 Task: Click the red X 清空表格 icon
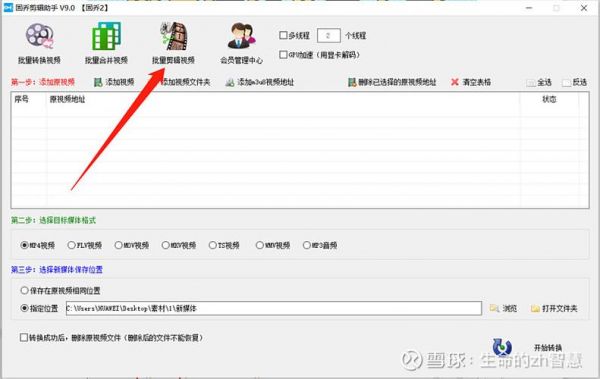455,82
